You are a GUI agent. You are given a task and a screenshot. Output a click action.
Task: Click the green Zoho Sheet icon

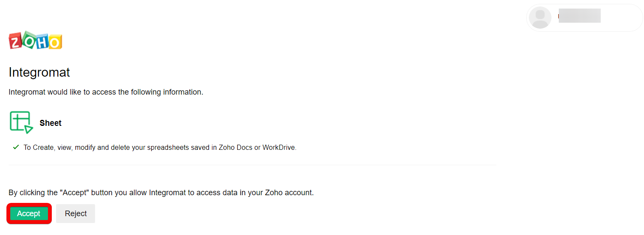pos(21,122)
